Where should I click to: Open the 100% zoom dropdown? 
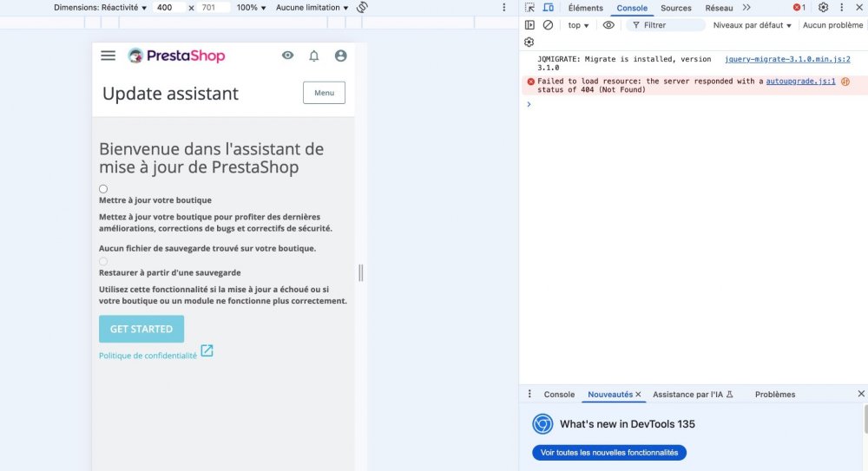point(252,8)
